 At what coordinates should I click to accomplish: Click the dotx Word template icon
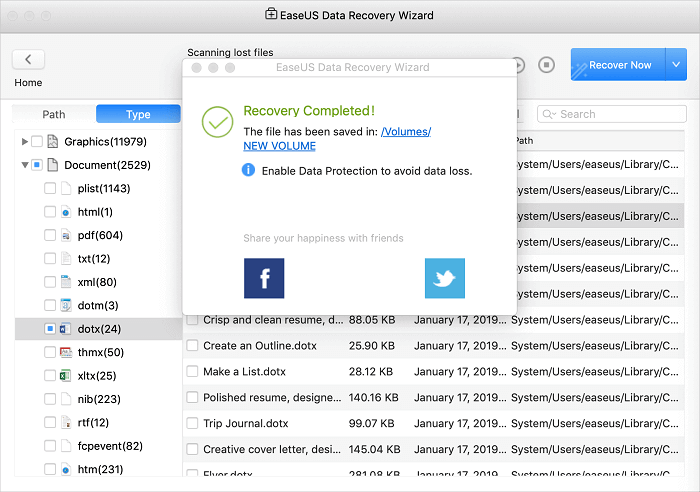[x=65, y=329]
